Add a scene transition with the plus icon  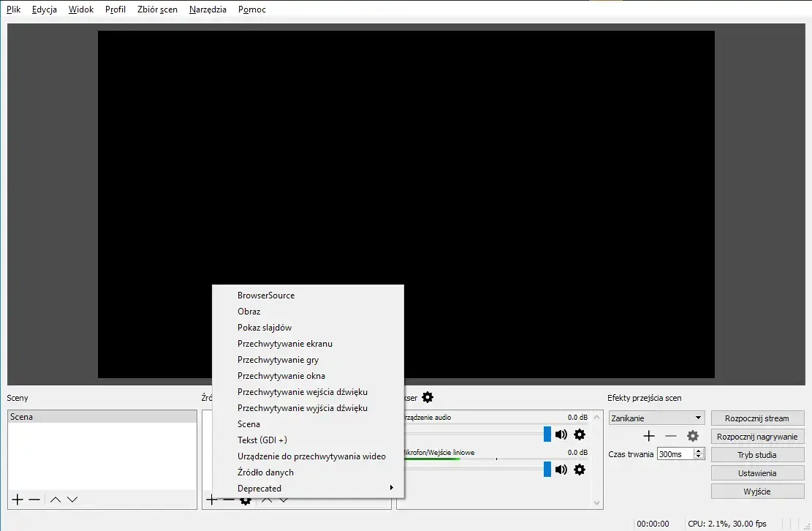click(x=648, y=435)
